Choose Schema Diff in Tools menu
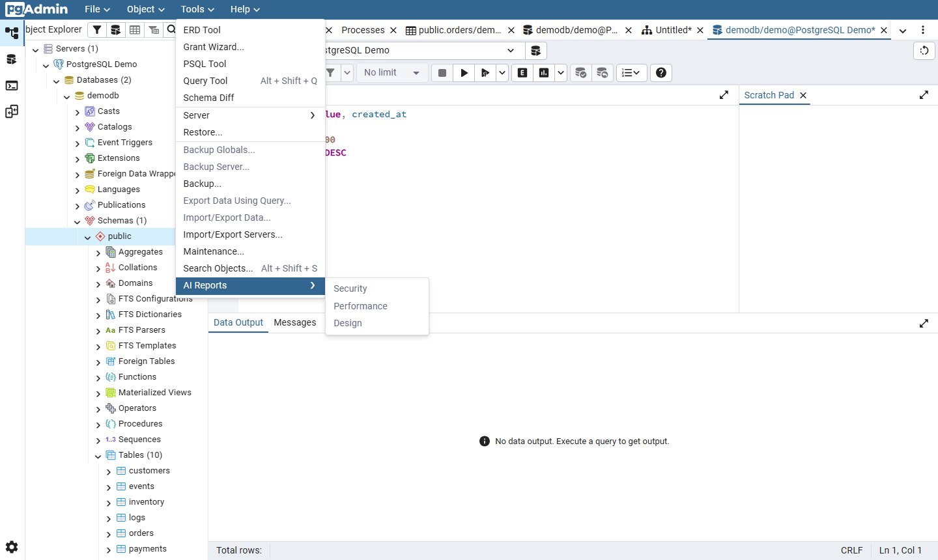 (x=250, y=98)
